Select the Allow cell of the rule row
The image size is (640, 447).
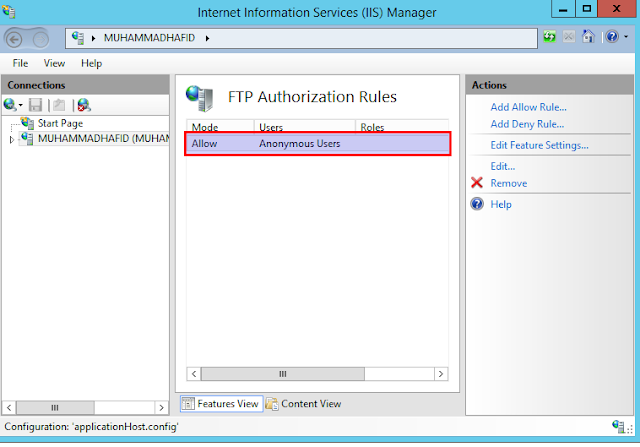[204, 144]
